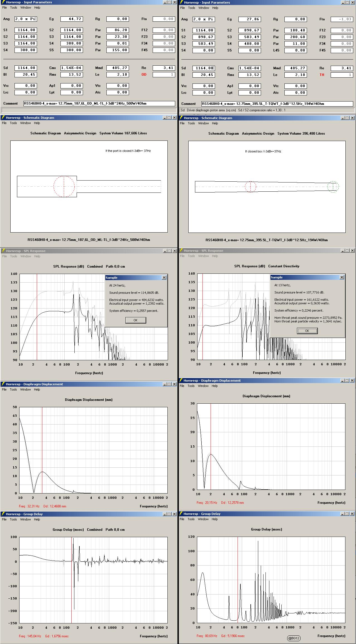The width and height of the screenshot is (356, 644).
Task: Click the S4 field showing 488,00
Action: pyautogui.click(x=250, y=44)
